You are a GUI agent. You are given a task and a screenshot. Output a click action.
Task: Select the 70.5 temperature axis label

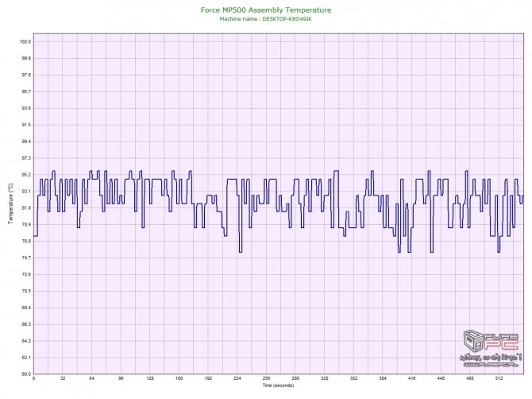tap(26, 292)
